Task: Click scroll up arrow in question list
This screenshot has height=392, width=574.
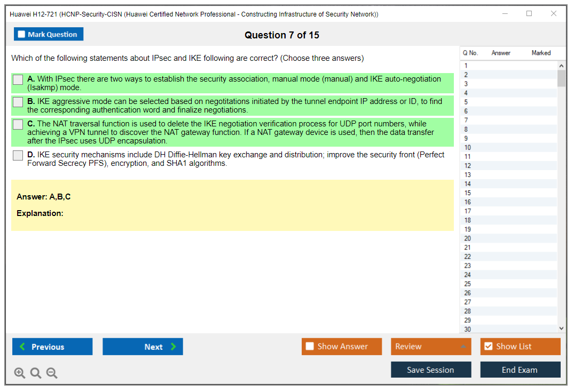Action: click(561, 66)
